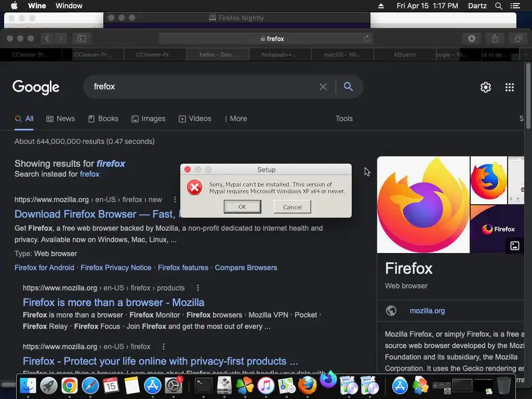Open Firefox icon in the Dock
This screenshot has height=399, width=532.
[x=308, y=385]
